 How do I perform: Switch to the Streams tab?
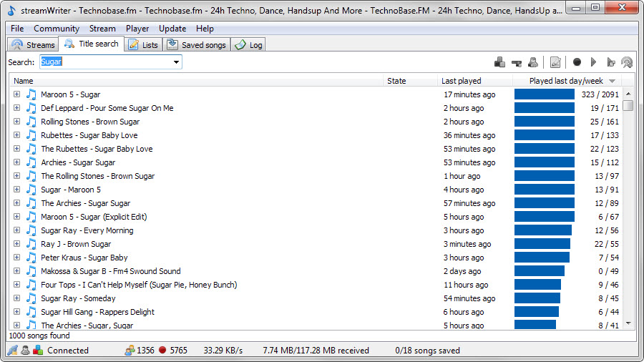(33, 45)
